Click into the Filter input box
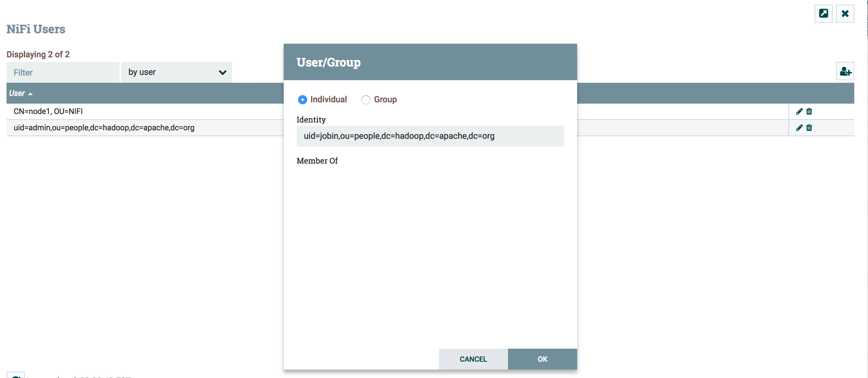This screenshot has height=378, width=868. (x=63, y=72)
